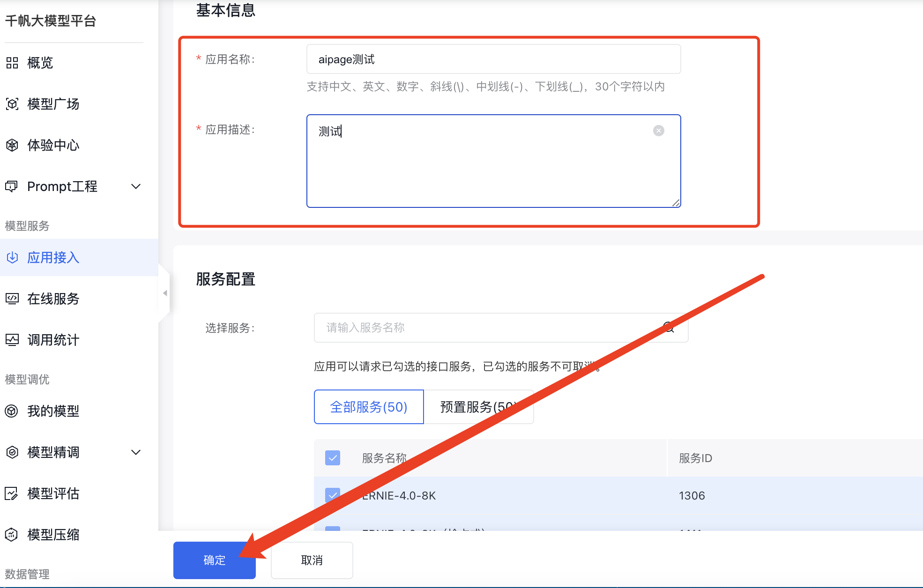Click the blue 确定 confirm button
Screen dimensions: 923x588
[x=214, y=560]
